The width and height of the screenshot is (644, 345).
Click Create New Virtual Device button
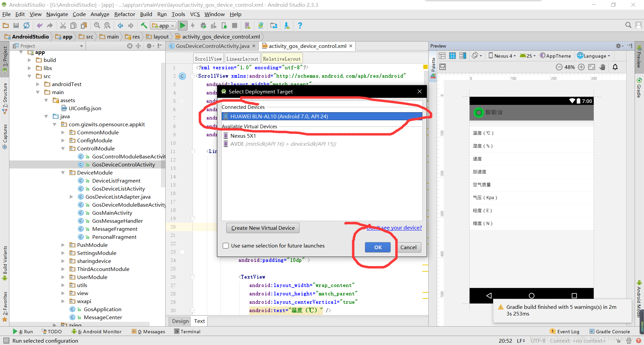point(263,228)
